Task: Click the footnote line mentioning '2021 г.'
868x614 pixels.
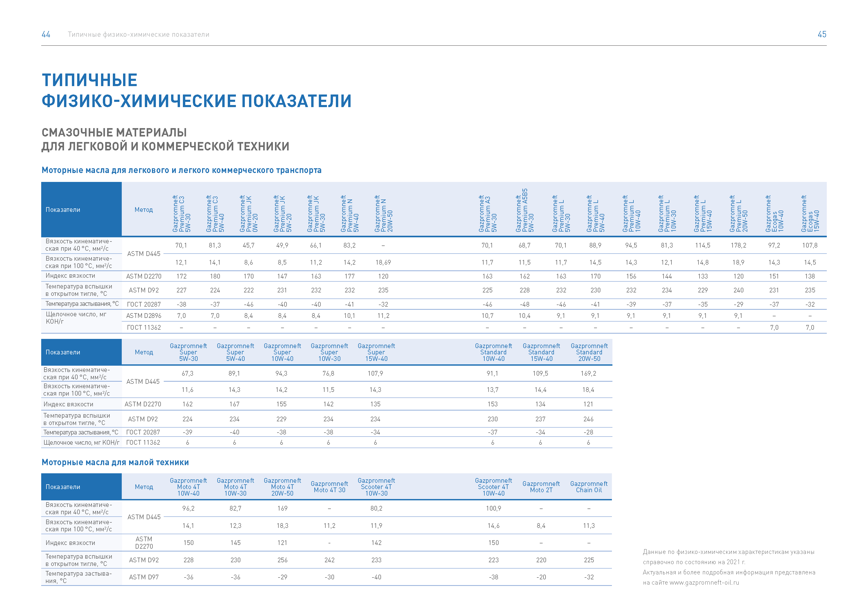Action: pos(694,562)
